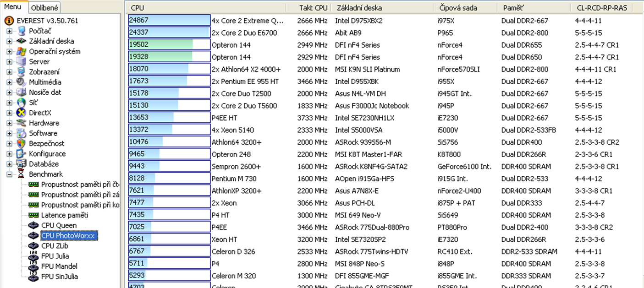This screenshot has width=644, height=288.
Task: Open the FPU Julia benchmark
Action: tap(55, 256)
